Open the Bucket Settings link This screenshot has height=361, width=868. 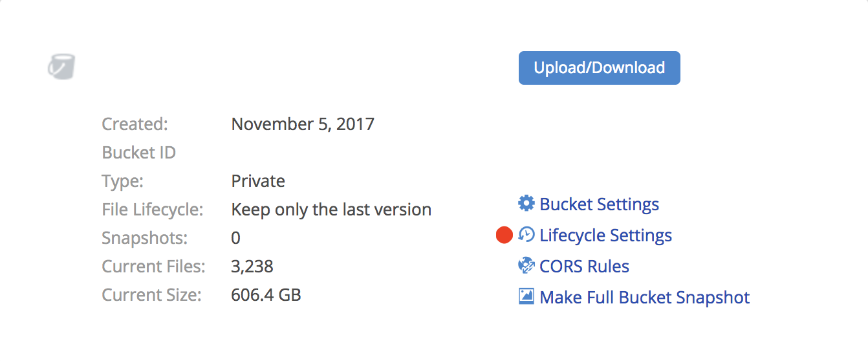point(599,204)
